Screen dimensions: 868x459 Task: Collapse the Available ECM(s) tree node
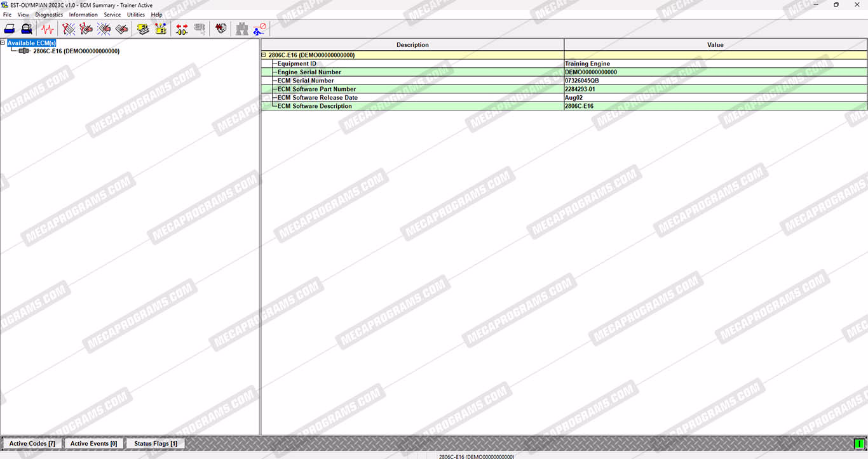coord(3,43)
